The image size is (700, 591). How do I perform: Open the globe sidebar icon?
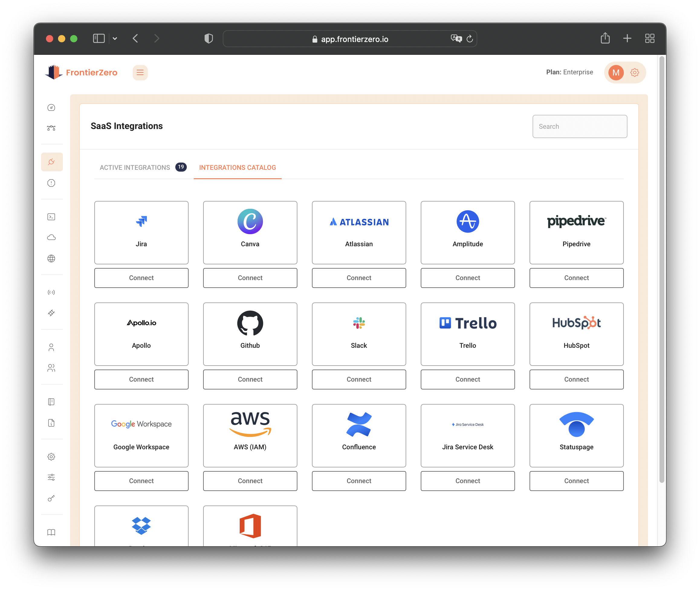coord(51,259)
